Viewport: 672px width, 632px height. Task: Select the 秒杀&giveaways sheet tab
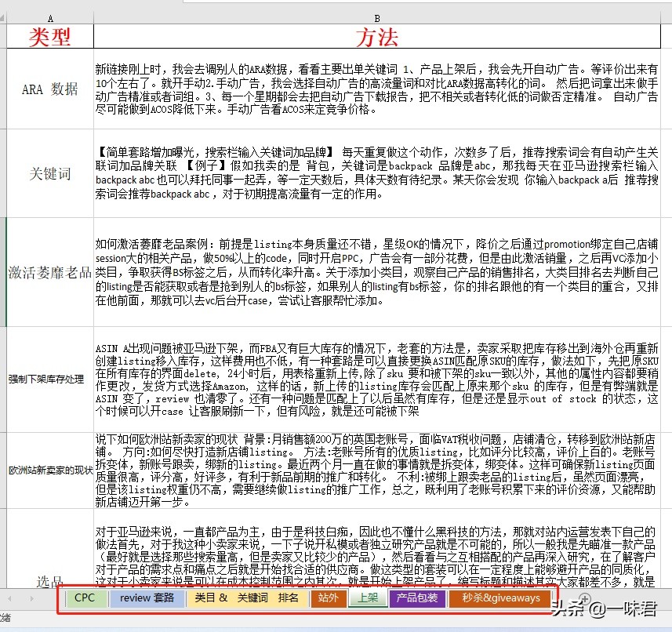coord(500,597)
